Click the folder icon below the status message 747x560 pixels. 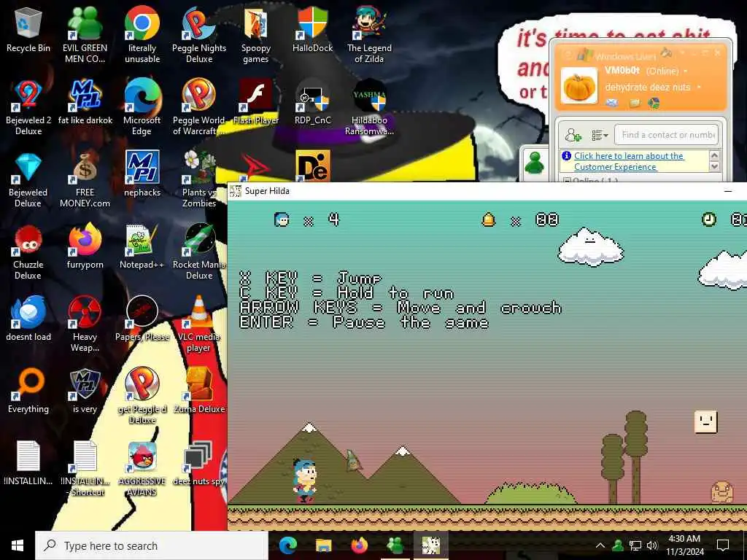click(x=634, y=103)
